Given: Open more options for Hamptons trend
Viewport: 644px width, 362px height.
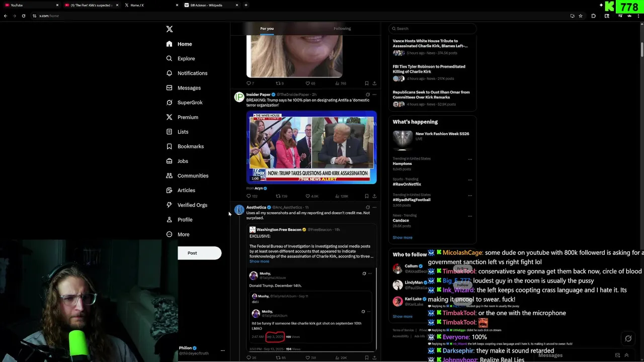Looking at the screenshot, I should (x=470, y=159).
